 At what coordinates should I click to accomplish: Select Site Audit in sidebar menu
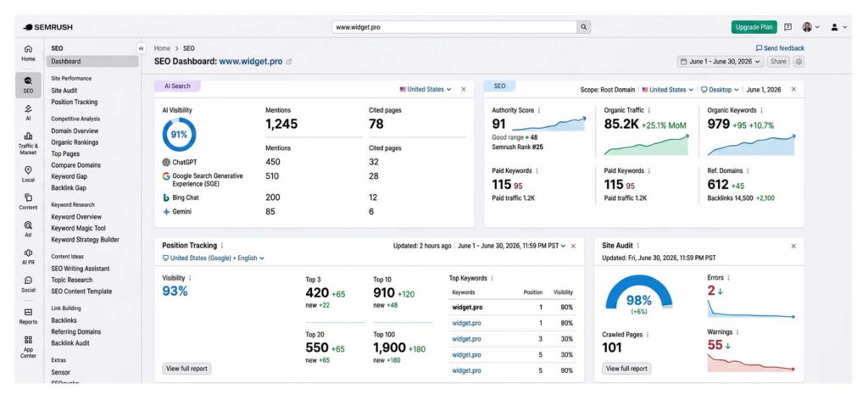pyautogui.click(x=64, y=90)
